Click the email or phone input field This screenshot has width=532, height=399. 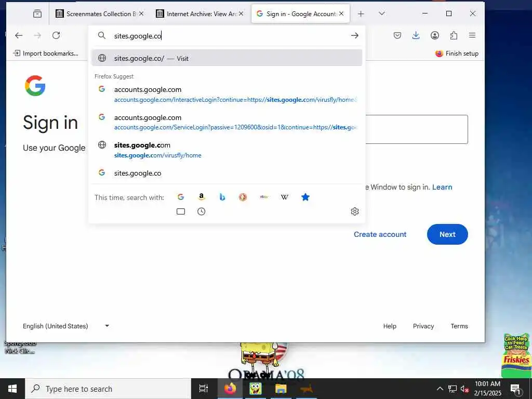pyautogui.click(x=417, y=129)
